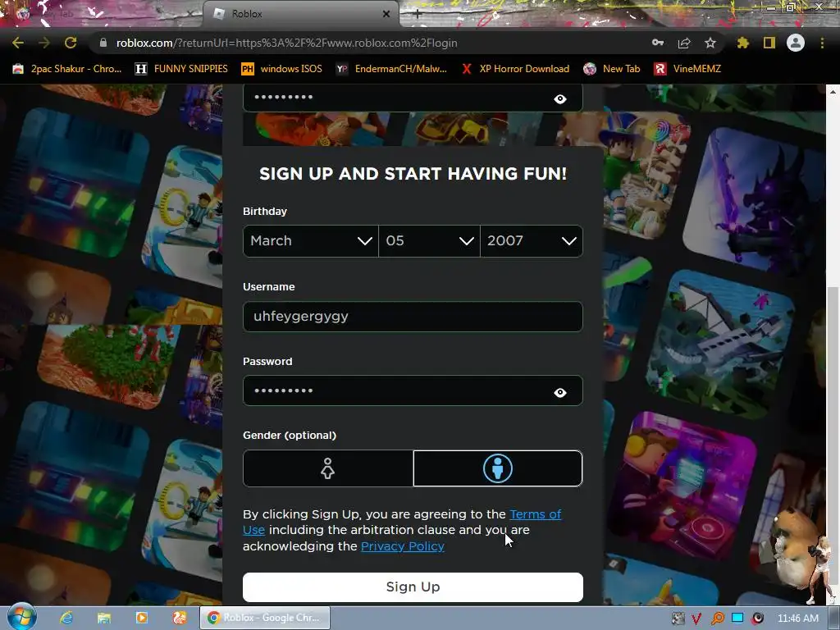This screenshot has height=630, width=840.
Task: Open Windows Explorer folder icon in taskbar
Action: 103,618
